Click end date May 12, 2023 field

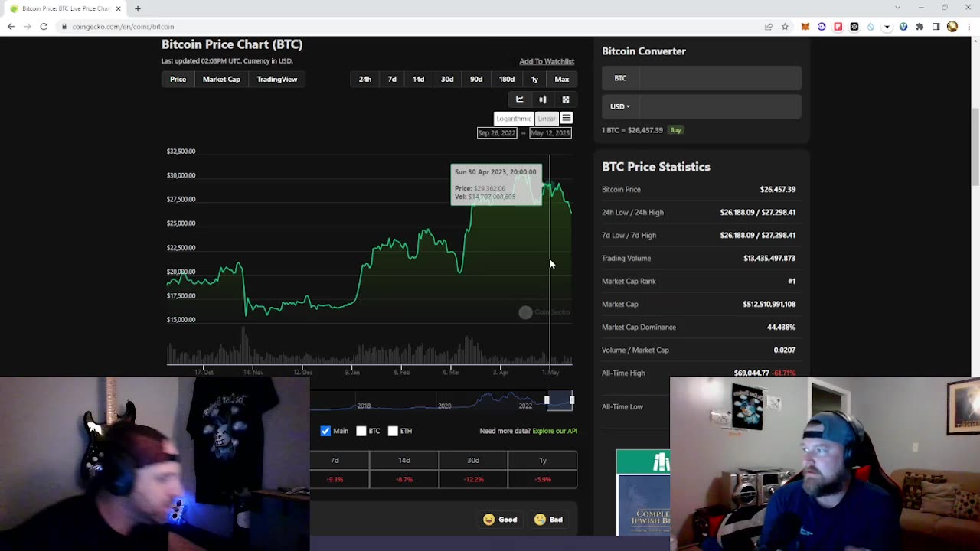click(550, 133)
